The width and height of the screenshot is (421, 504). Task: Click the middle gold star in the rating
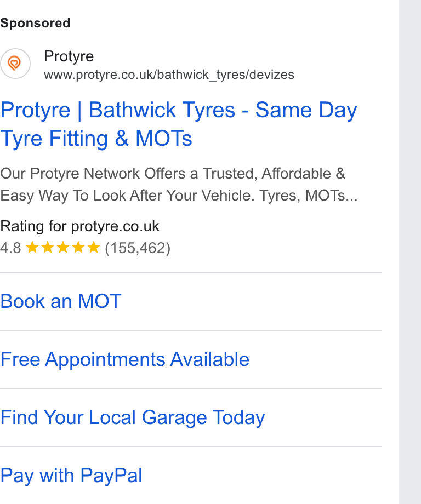pos(62,248)
